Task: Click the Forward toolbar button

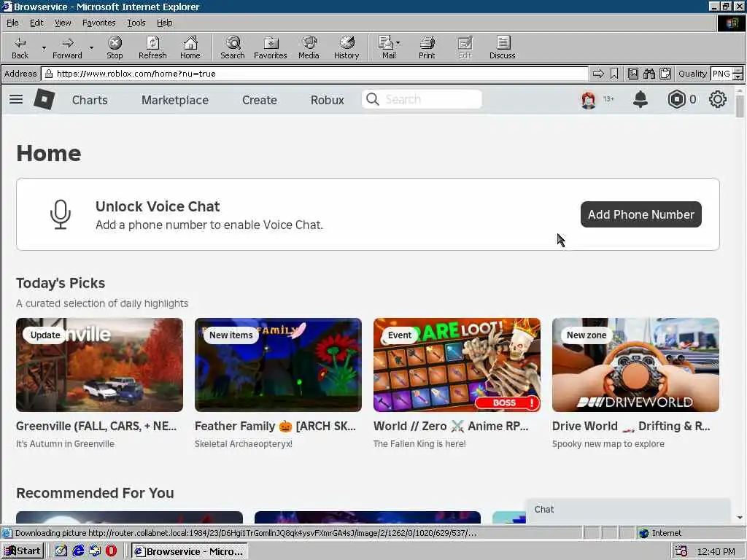Action: point(67,47)
